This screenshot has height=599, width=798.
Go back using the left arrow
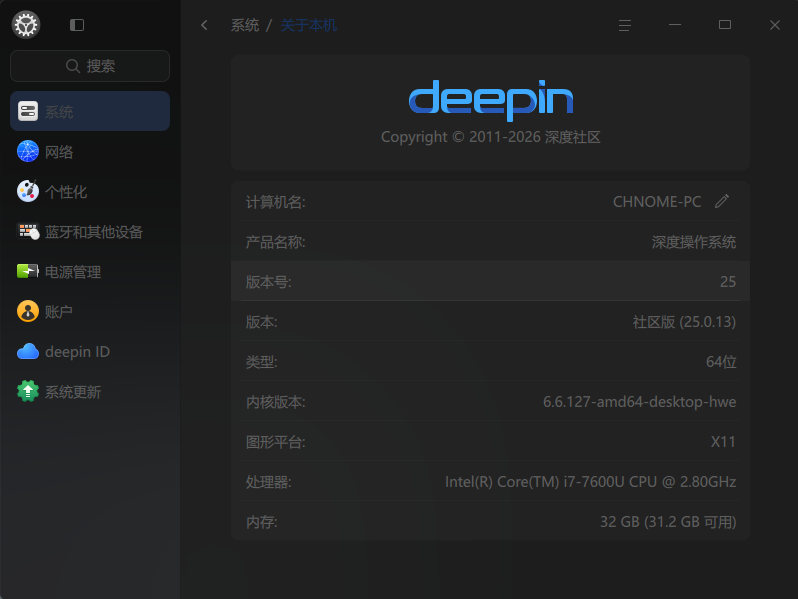click(204, 25)
